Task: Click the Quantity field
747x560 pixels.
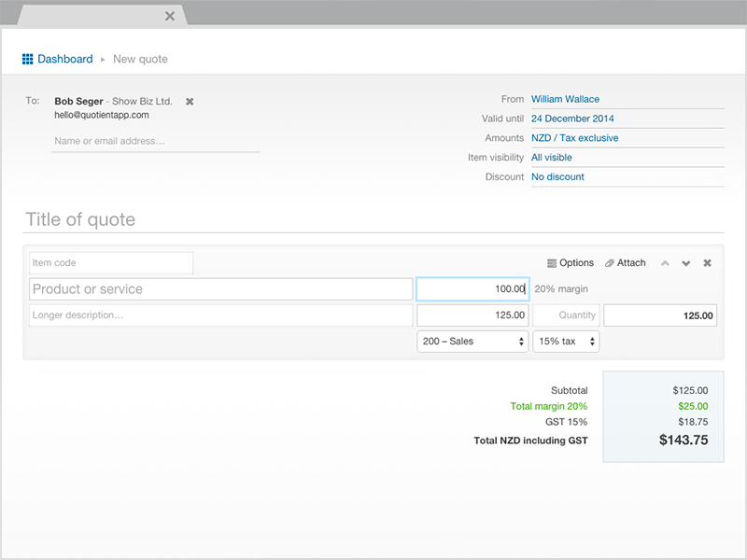Action: [566, 315]
